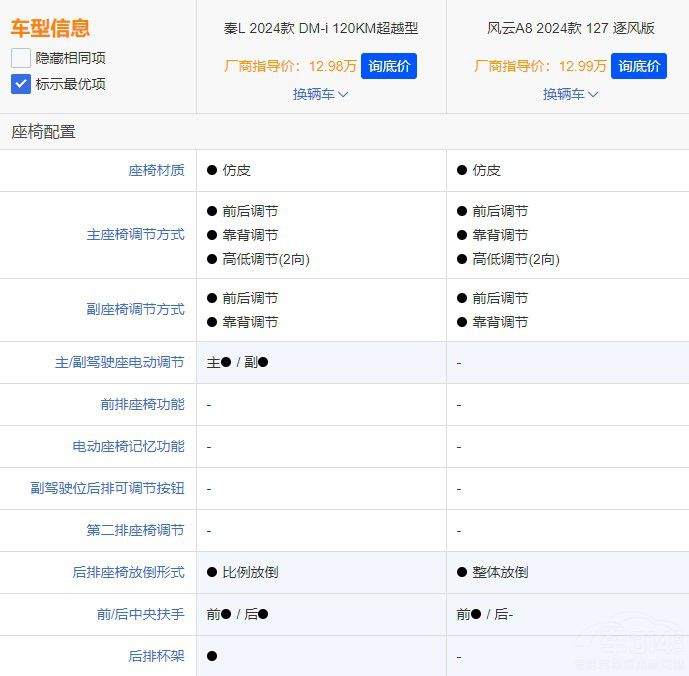Click 询底价 button for 秦L
689x676 pixels.
pos(388,66)
